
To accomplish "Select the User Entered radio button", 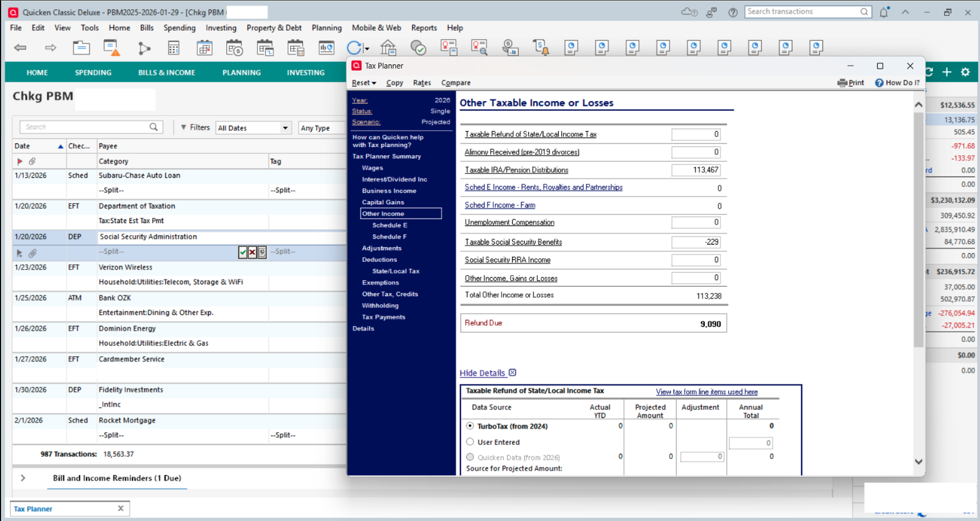I will tap(470, 442).
